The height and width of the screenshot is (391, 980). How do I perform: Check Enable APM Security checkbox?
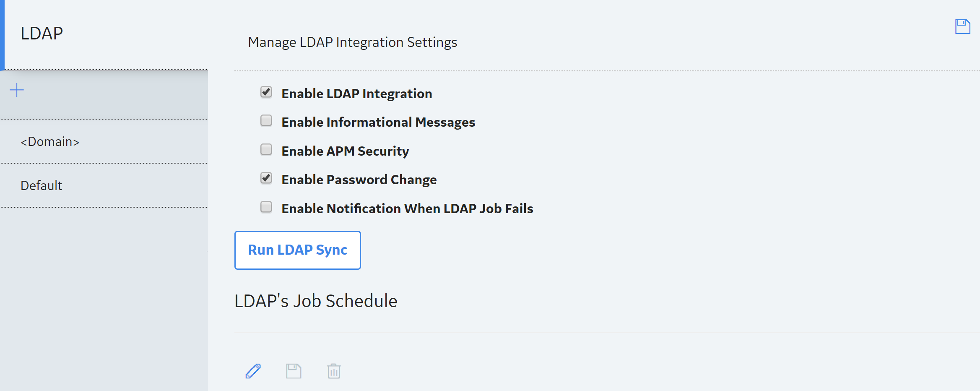pyautogui.click(x=266, y=150)
